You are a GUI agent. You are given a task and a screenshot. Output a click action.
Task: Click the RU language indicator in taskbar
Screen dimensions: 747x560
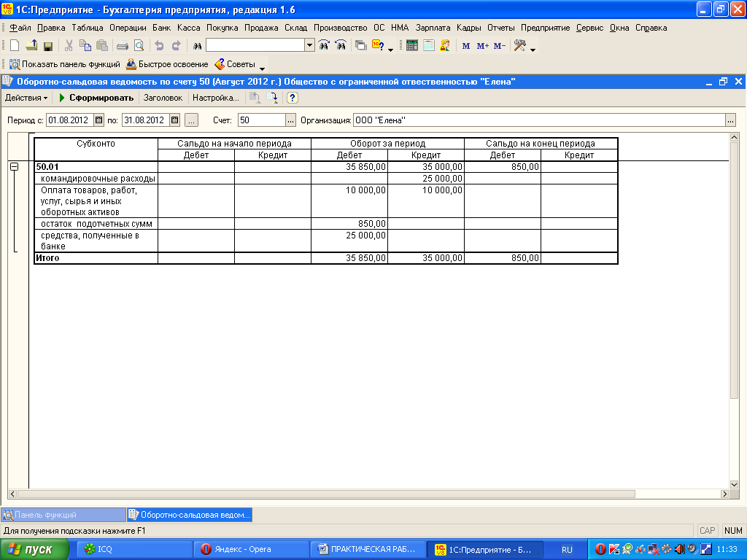(x=567, y=550)
